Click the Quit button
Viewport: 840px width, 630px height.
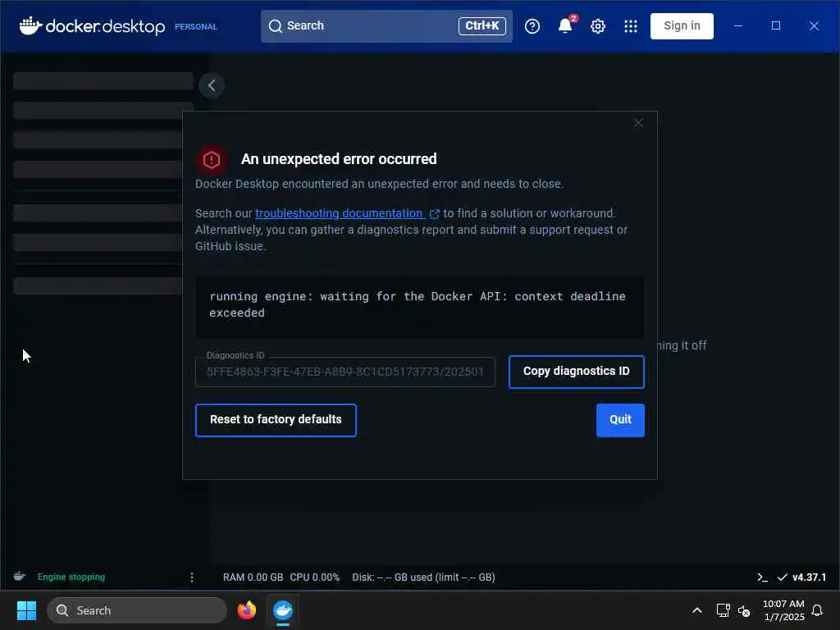tap(620, 420)
